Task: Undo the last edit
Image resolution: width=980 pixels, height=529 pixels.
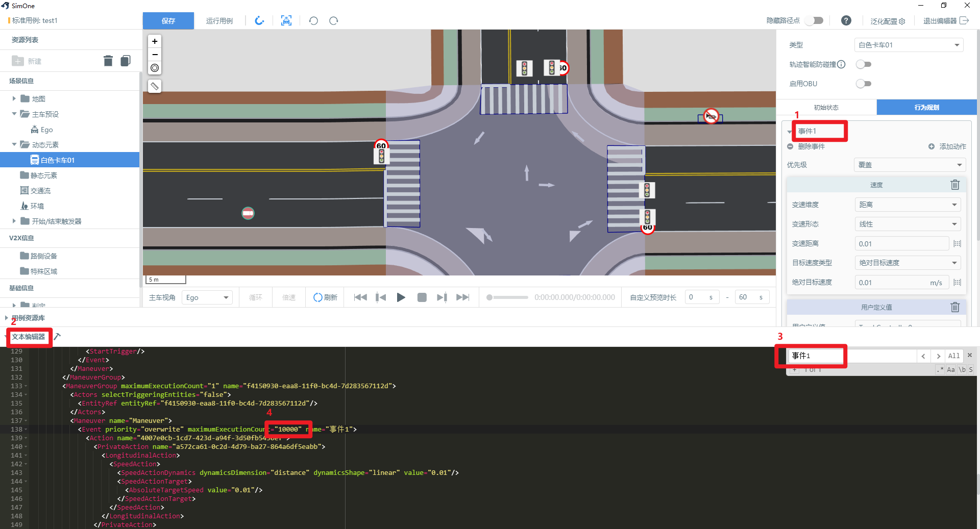Action: [313, 21]
